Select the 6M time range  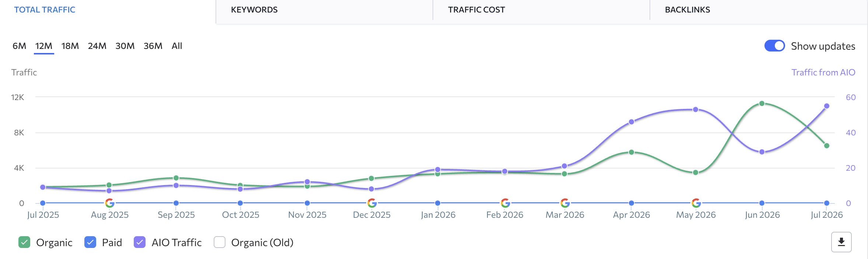[19, 46]
